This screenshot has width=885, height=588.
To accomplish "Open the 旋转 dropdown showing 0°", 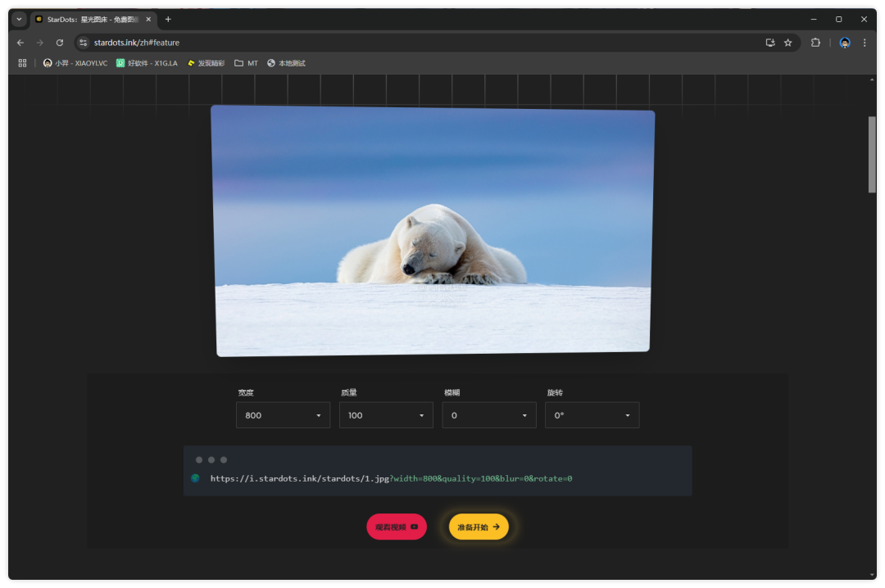I will pos(592,415).
